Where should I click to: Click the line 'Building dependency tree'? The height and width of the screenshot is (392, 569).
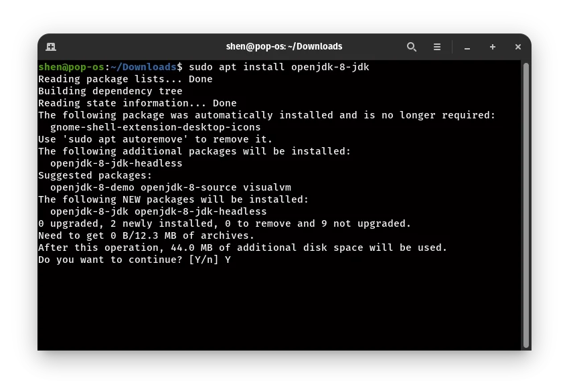110,91
